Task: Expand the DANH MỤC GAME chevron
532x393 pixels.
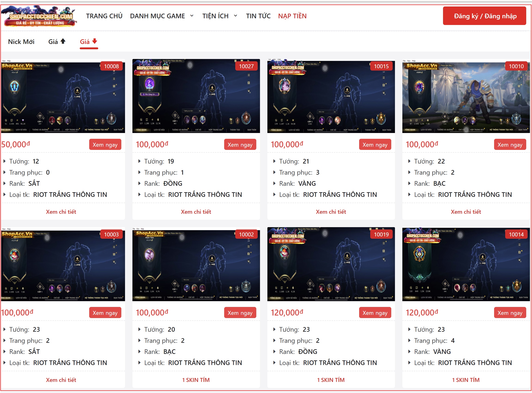Action: [192, 16]
